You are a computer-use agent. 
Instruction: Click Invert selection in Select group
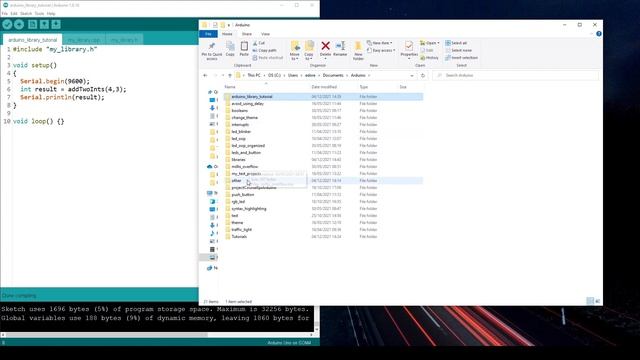click(x=461, y=58)
